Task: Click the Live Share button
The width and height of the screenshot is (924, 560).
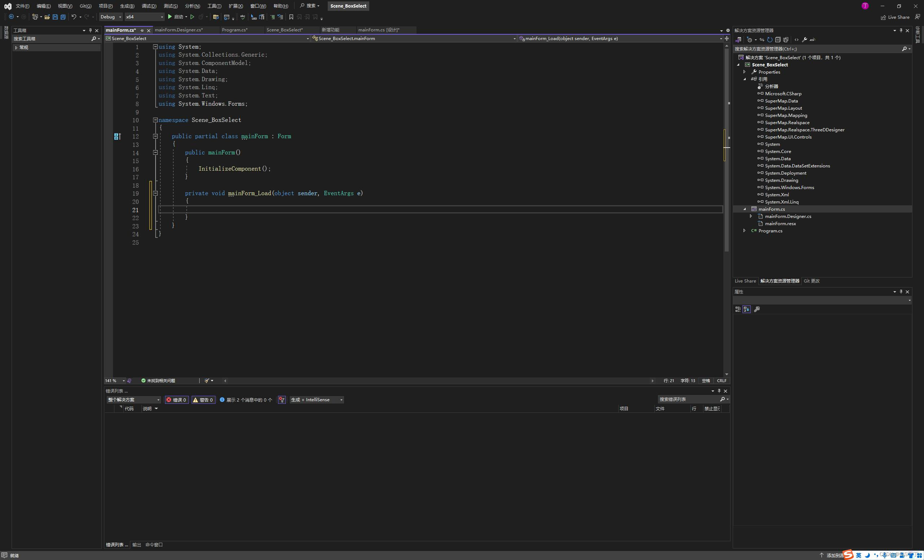Action: (x=895, y=17)
